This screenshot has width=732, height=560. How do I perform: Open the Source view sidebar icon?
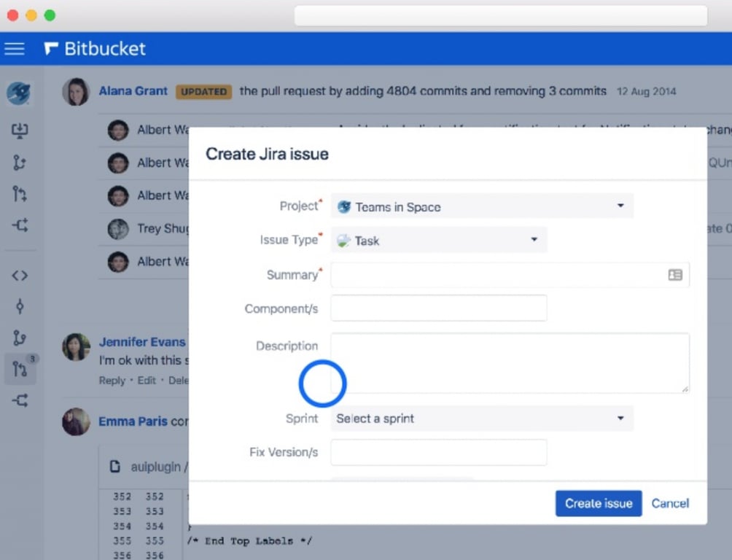tap(20, 276)
